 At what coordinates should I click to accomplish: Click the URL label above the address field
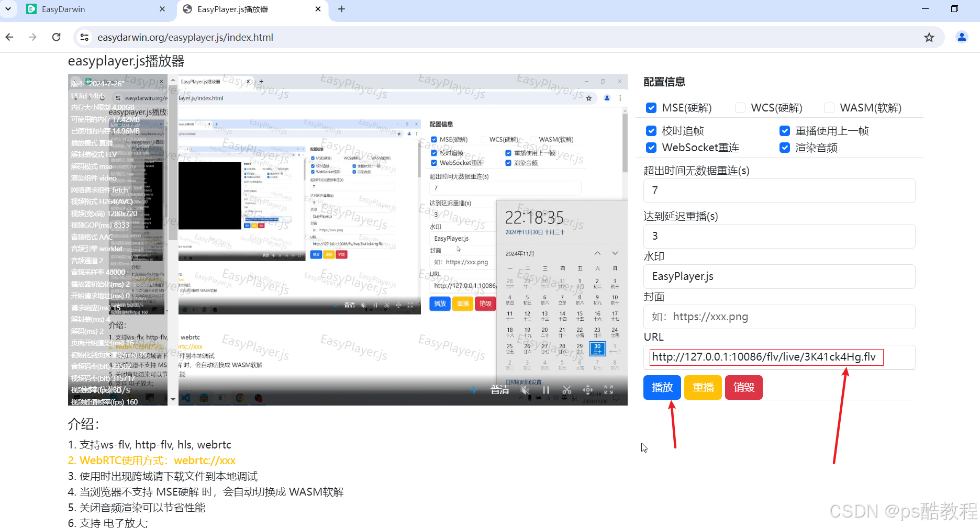[x=653, y=337]
